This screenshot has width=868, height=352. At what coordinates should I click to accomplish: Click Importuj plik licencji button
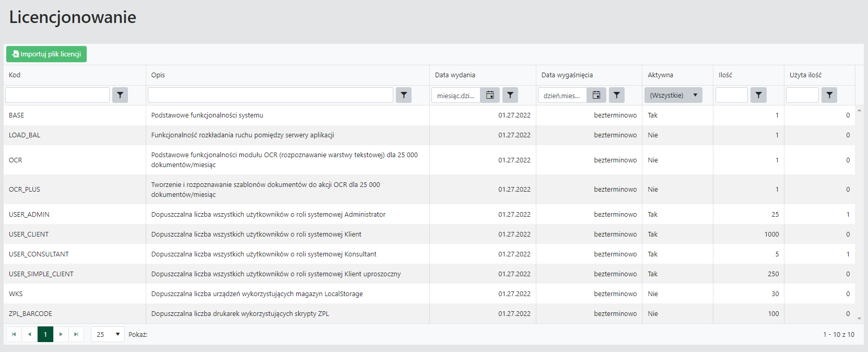tap(46, 54)
